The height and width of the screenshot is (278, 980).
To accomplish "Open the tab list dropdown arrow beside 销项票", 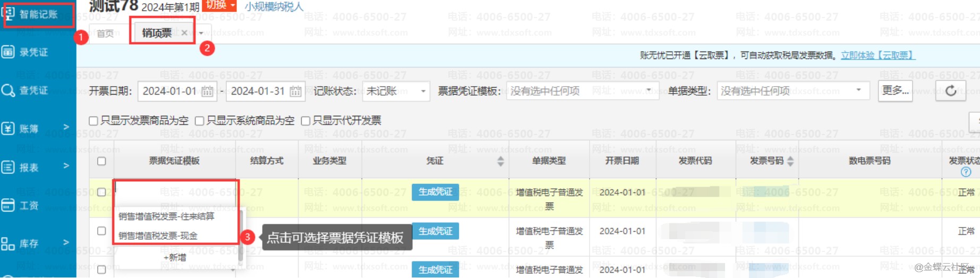I will pyautogui.click(x=201, y=33).
